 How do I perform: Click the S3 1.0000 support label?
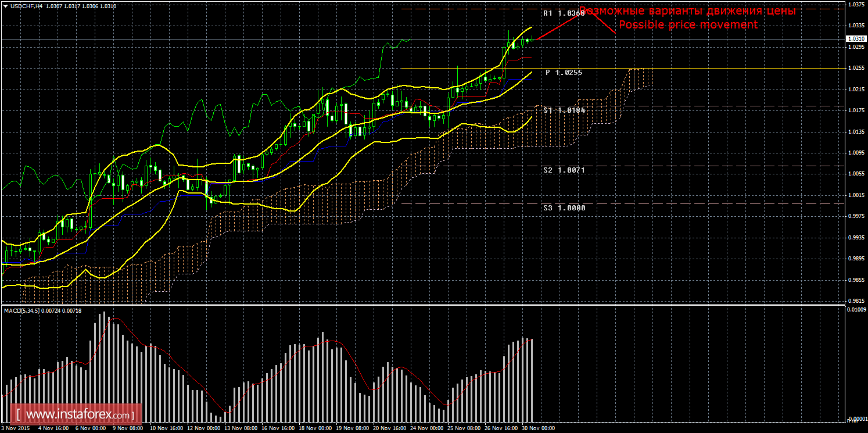point(564,207)
